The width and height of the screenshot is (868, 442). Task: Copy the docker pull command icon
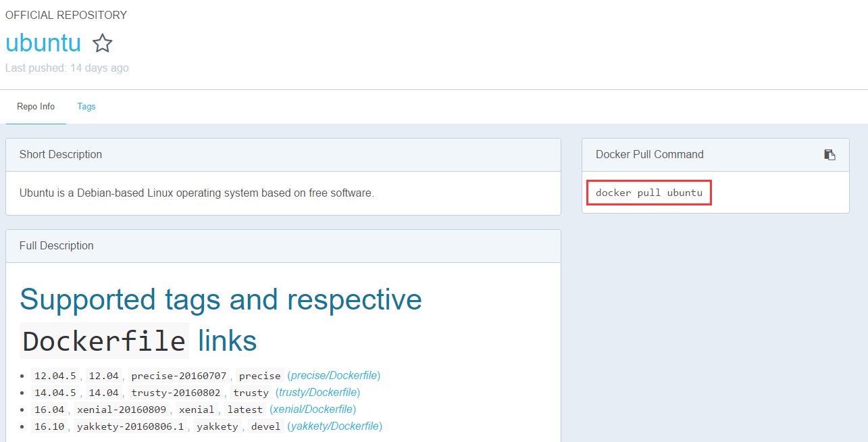pos(829,155)
